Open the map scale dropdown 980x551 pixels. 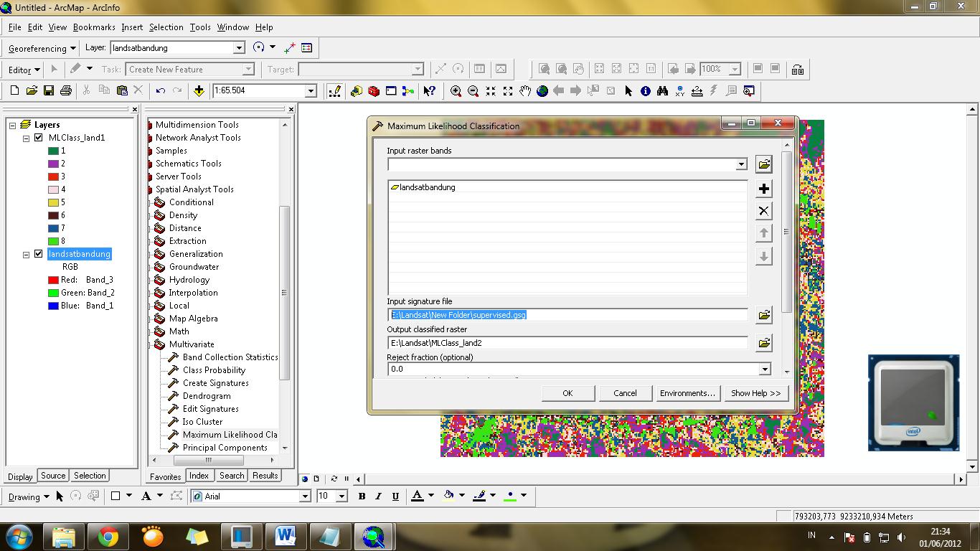[x=311, y=90]
